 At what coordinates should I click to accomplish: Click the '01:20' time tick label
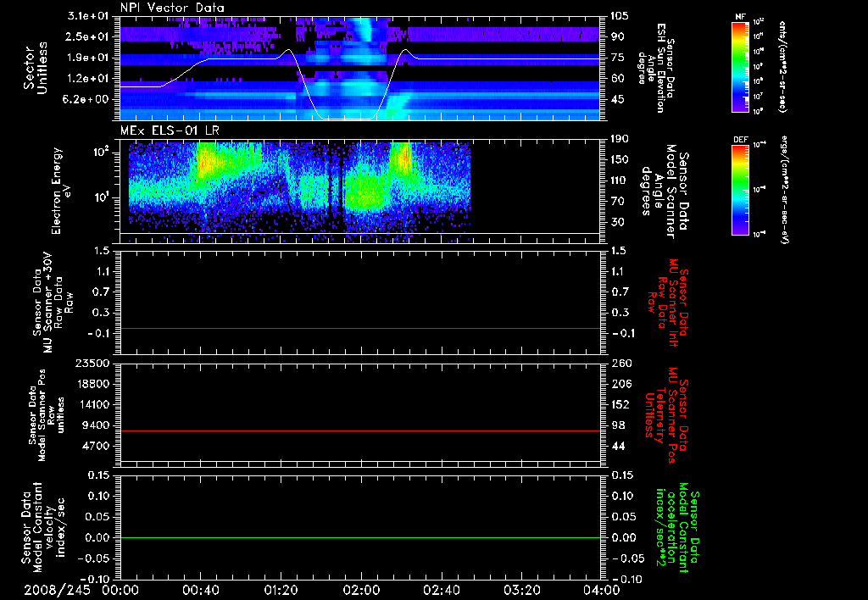281,590
